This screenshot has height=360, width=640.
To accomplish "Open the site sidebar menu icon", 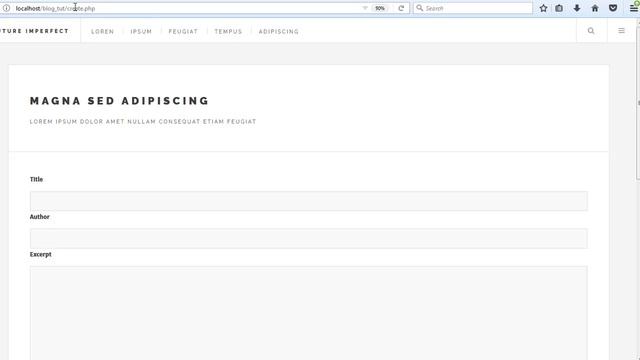I will tap(621, 31).
